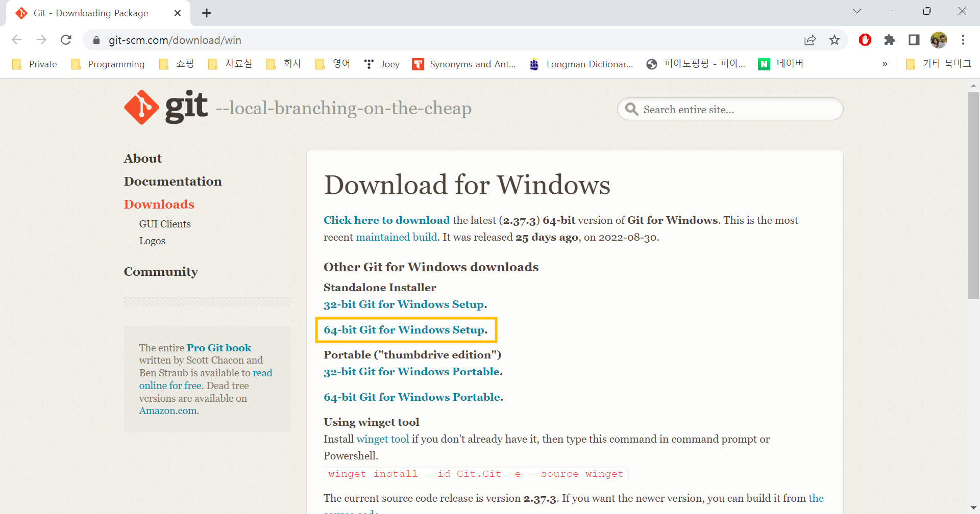This screenshot has width=980, height=514.
Task: Click the 'read online for free' link
Action: pos(206,379)
